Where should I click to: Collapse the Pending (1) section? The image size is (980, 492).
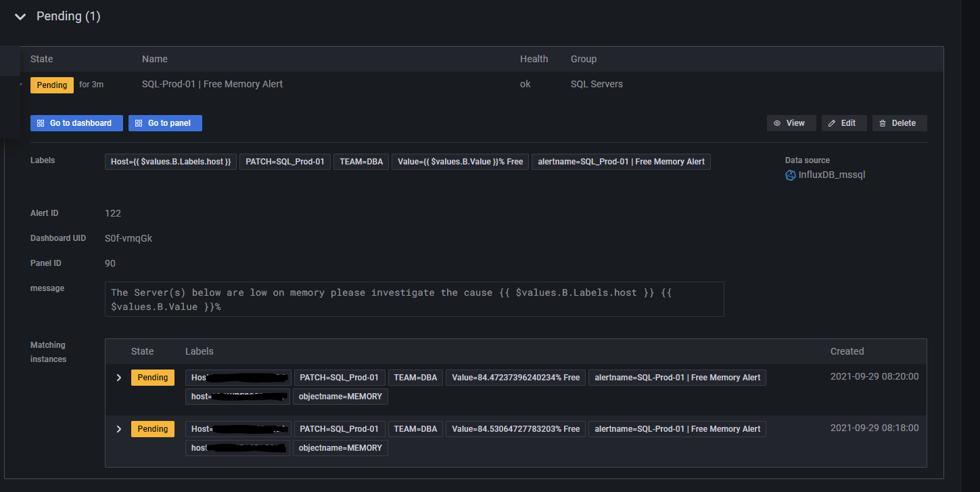[x=20, y=17]
